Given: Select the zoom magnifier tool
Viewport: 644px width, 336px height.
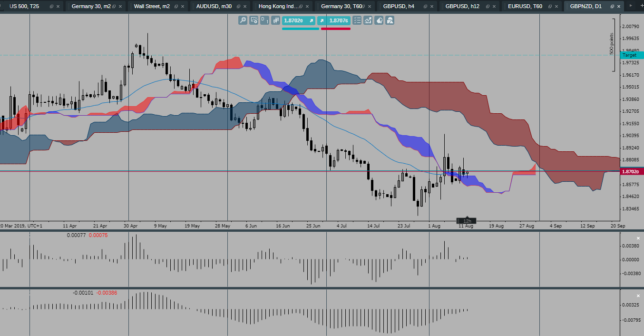Looking at the screenshot, I should point(243,20).
